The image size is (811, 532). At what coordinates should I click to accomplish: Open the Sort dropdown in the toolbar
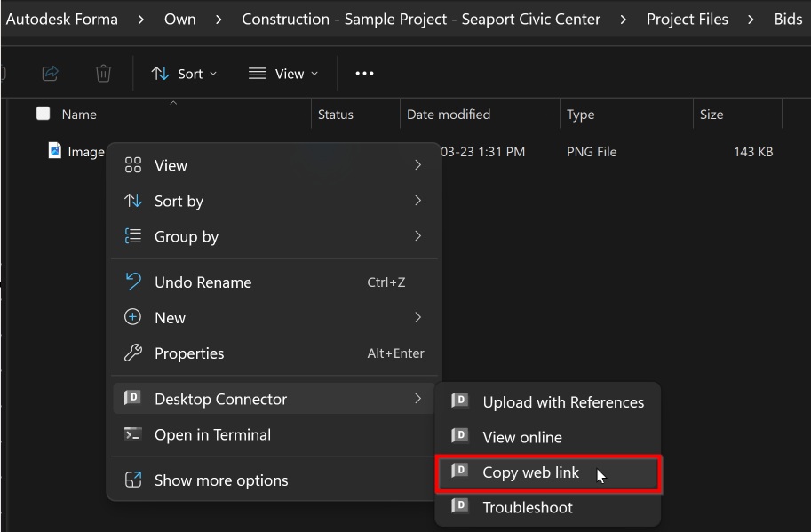click(x=184, y=74)
